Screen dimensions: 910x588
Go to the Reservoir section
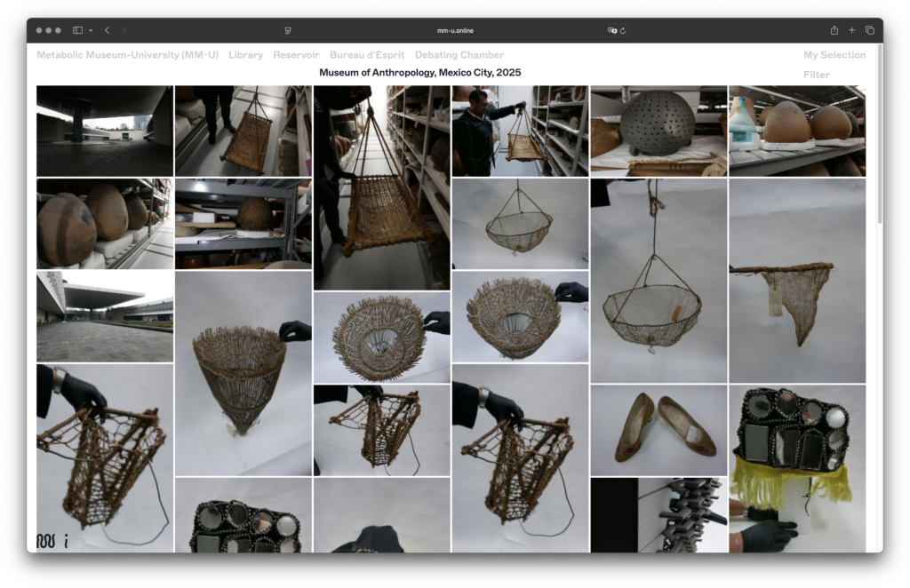click(x=296, y=55)
